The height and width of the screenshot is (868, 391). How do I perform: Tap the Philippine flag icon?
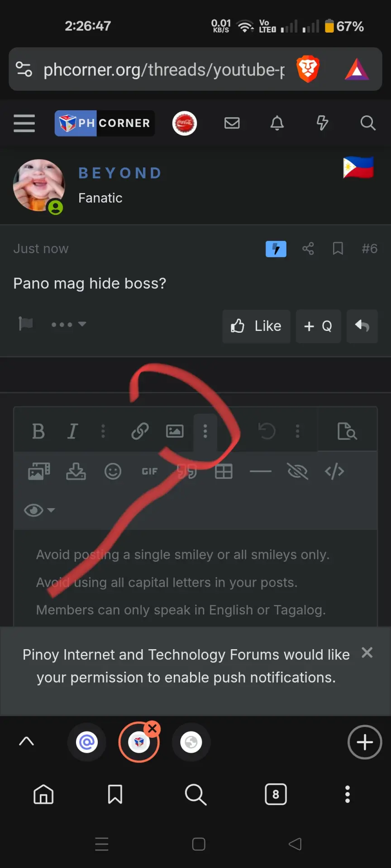(x=358, y=167)
